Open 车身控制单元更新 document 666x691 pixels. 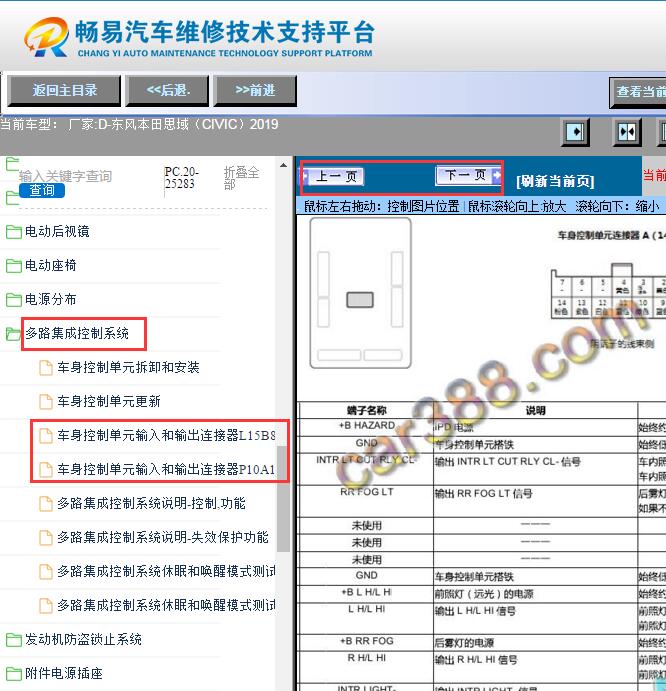[x=109, y=401]
